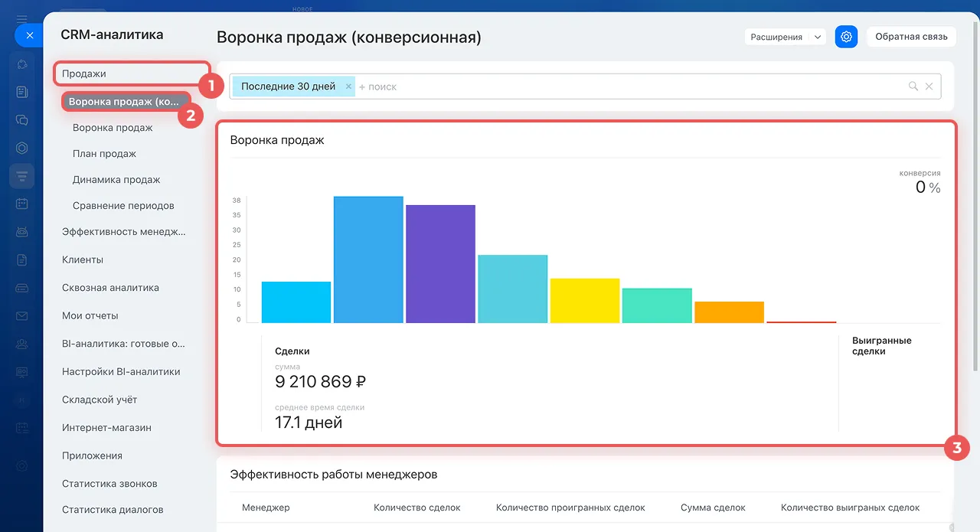Click the Количество проигранных сделок column header
This screenshot has width=980, height=532.
(570, 508)
